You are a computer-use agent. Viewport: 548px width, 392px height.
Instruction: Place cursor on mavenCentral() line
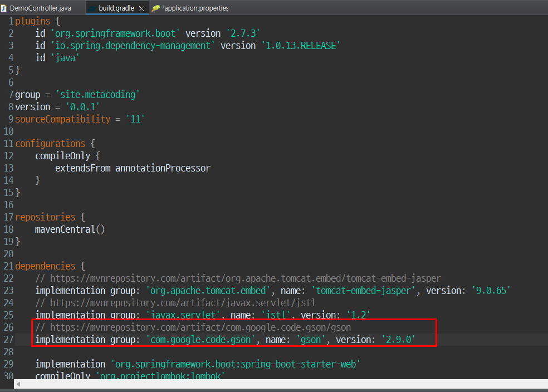(70, 229)
